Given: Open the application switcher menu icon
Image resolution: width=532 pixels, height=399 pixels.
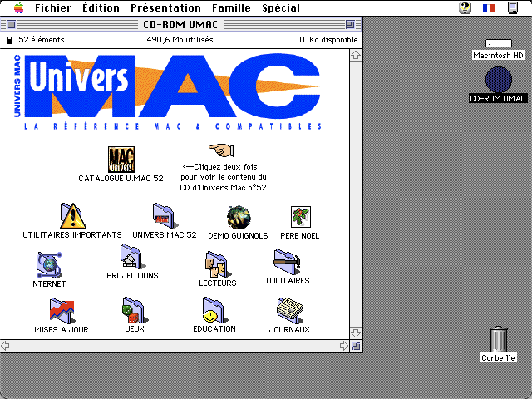Looking at the screenshot, I should pos(513,7).
